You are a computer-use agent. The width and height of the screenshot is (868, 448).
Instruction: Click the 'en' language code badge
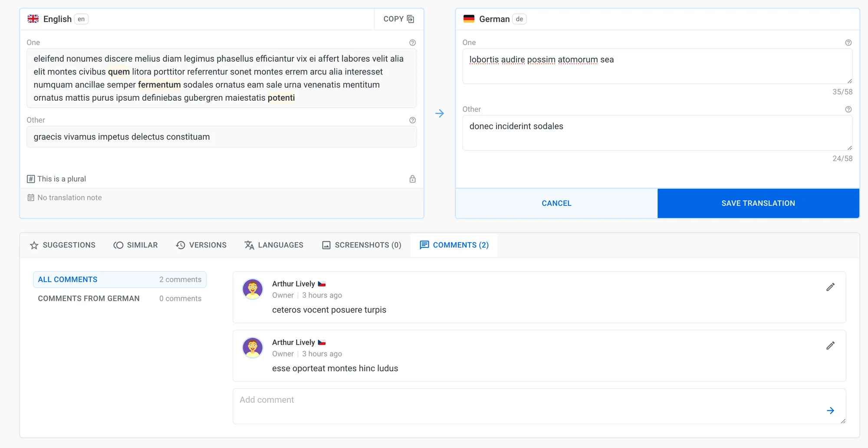(81, 19)
